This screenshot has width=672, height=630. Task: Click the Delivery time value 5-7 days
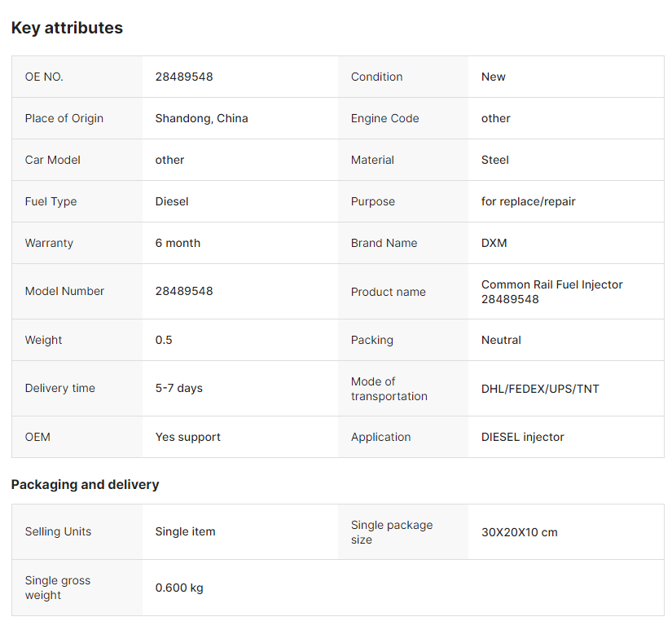coord(178,388)
